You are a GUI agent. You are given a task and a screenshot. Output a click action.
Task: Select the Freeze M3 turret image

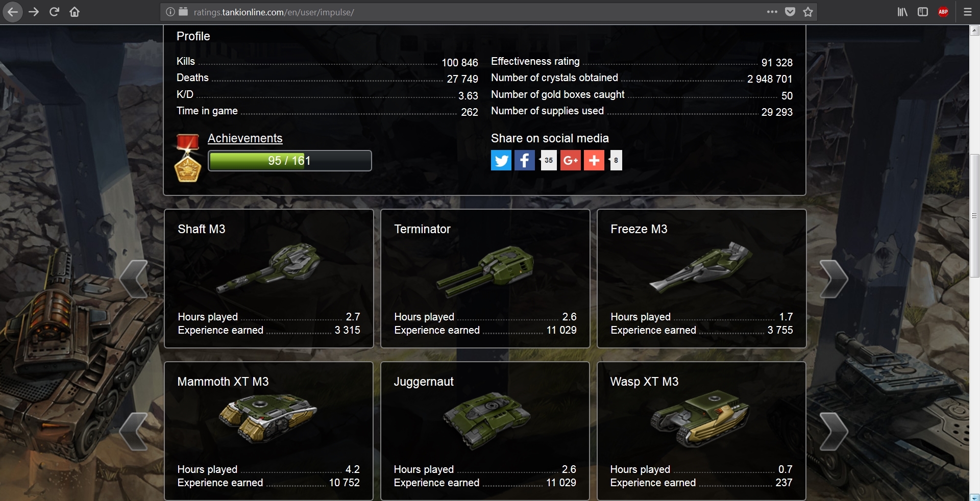[701, 267]
